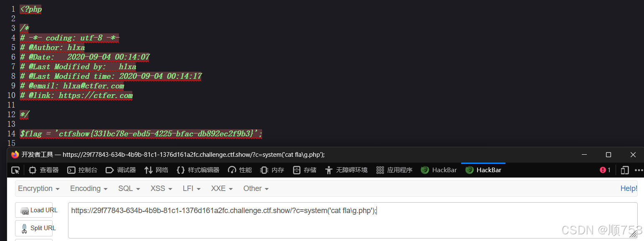Click the '# @Last Modified time' comment line
This screenshot has width=644, height=241.
(x=111, y=76)
